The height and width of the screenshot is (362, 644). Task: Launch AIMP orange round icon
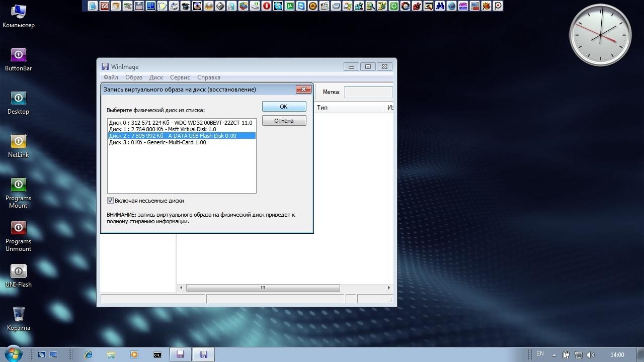pos(312,6)
